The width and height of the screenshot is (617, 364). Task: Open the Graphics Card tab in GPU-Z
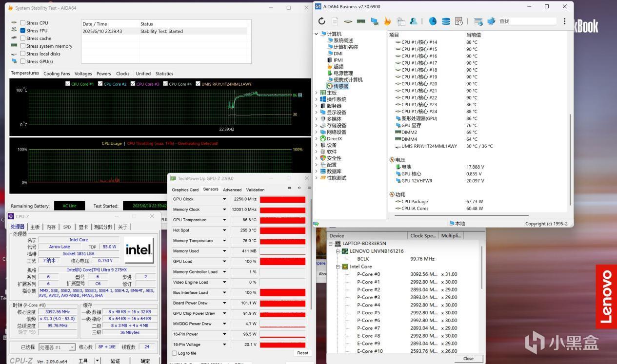185,190
